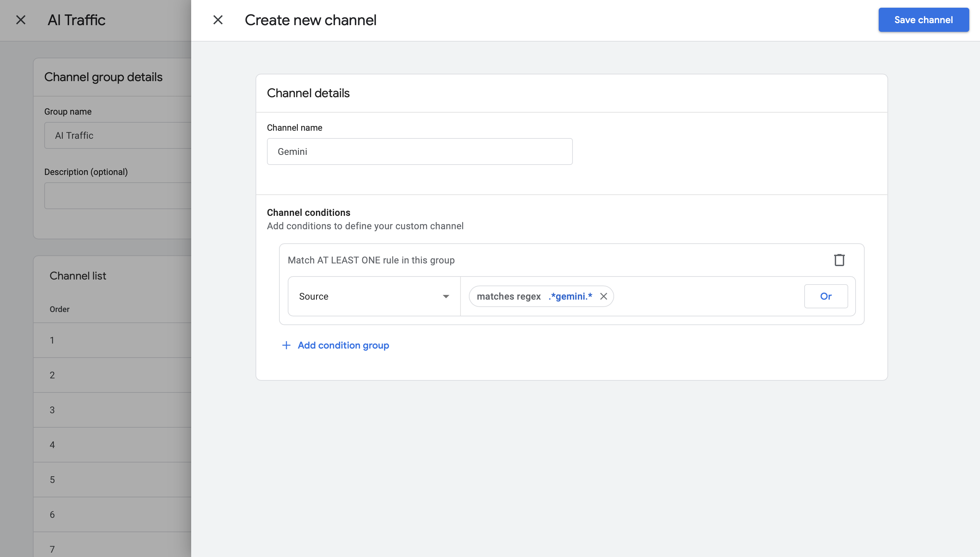Image resolution: width=980 pixels, height=557 pixels.
Task: Click the Channel group details heading
Action: (103, 77)
